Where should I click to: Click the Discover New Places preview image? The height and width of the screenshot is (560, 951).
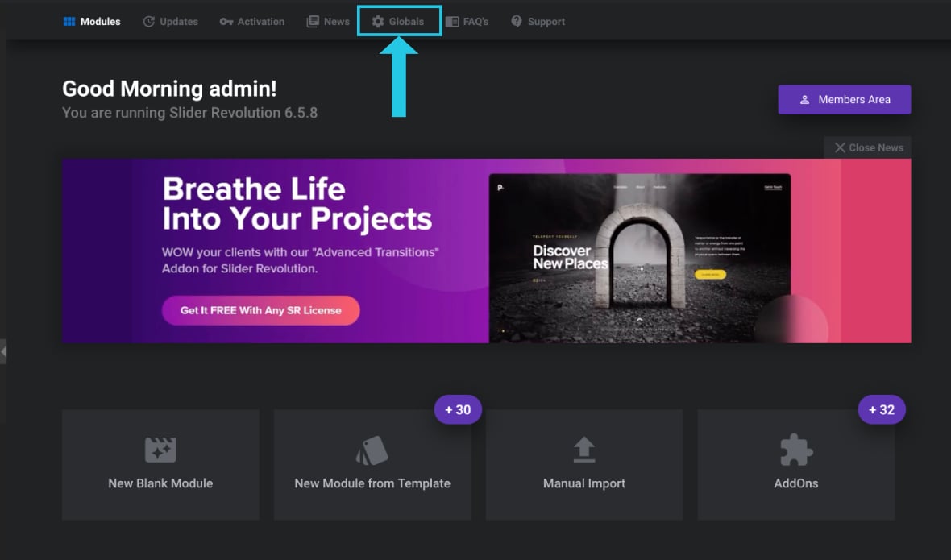coord(640,259)
